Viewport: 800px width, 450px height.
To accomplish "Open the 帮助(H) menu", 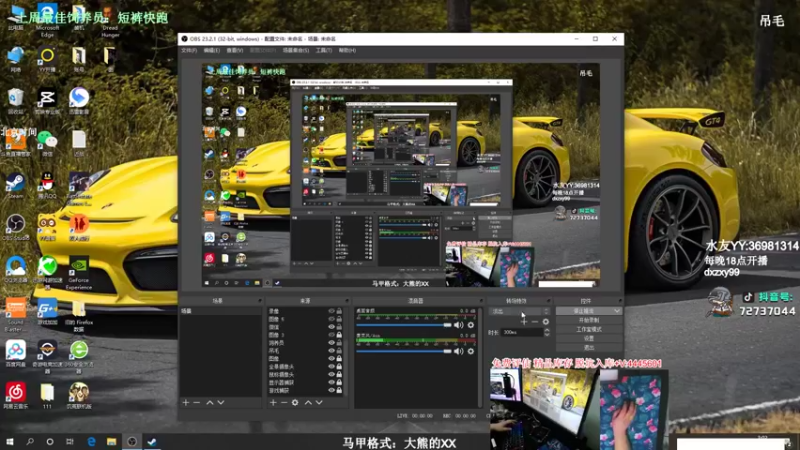I will tap(347, 51).
